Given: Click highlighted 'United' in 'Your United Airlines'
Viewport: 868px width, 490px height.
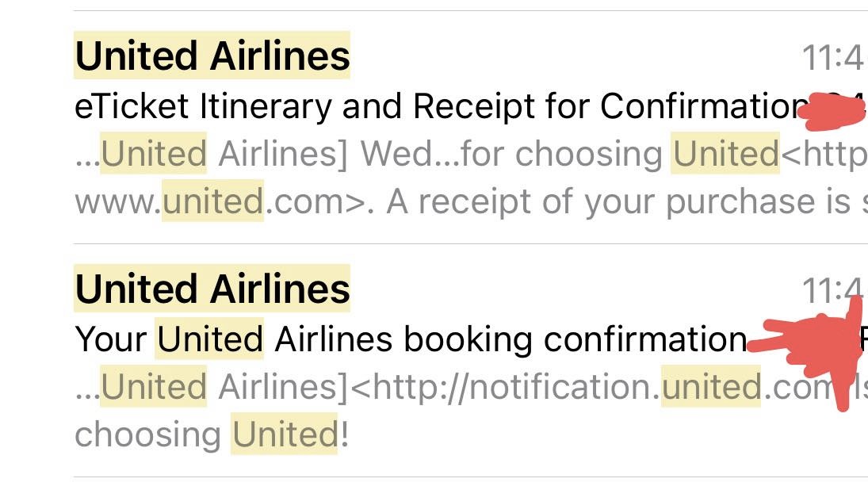Looking at the screenshot, I should pyautogui.click(x=209, y=339).
